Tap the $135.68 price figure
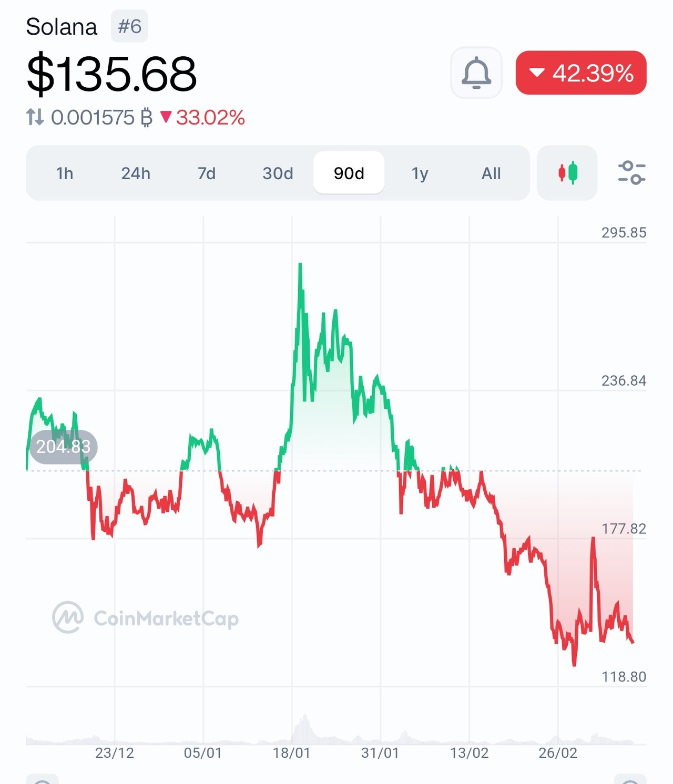 click(x=111, y=74)
